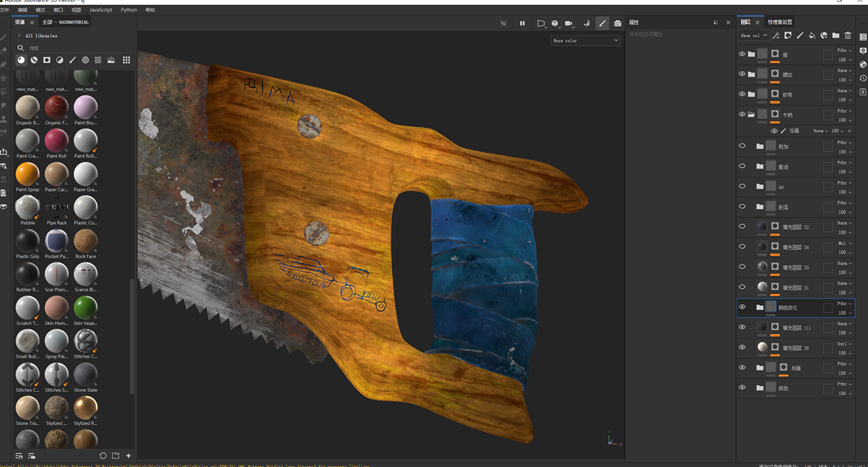Select the painting brush mode icon in viewport toolbar
Image resolution: width=868 pixels, height=467 pixels.
(x=602, y=23)
